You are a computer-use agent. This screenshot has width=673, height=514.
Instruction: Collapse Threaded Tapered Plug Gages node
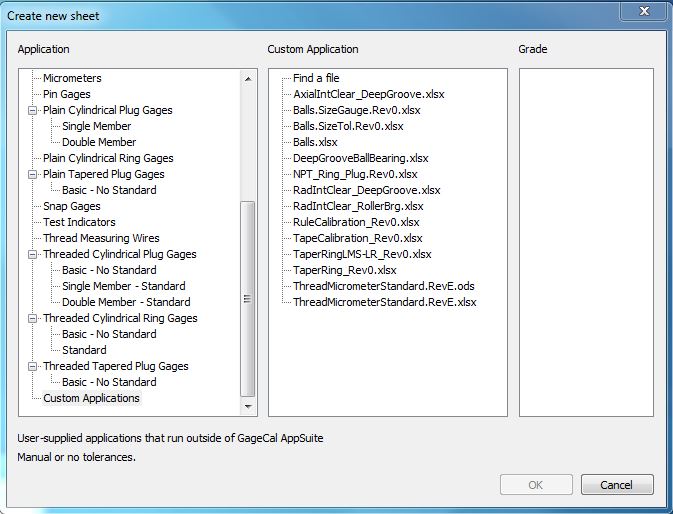pos(32,366)
